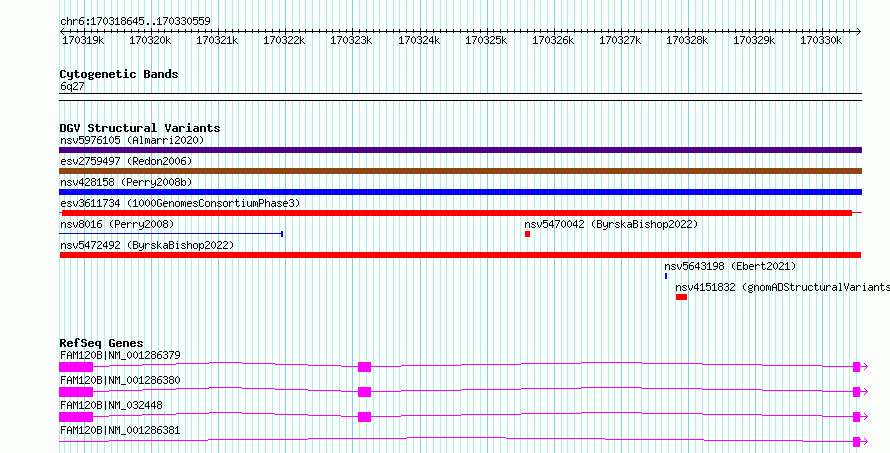Viewport: 890px width, 453px height.
Task: Open the nsv8016 (Perry2008) label
Action: [x=117, y=224]
